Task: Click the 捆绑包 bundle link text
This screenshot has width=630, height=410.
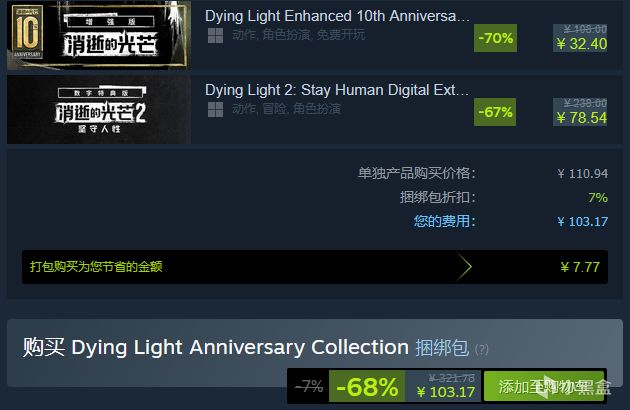Action: pyautogui.click(x=442, y=348)
